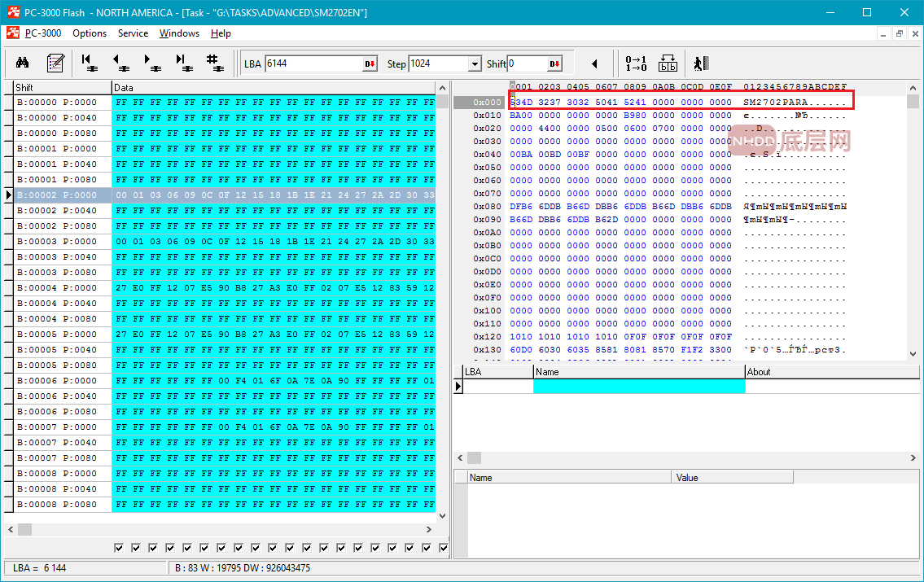Click the Shift column header
Image resolution: width=924 pixels, height=582 pixels.
[63, 88]
